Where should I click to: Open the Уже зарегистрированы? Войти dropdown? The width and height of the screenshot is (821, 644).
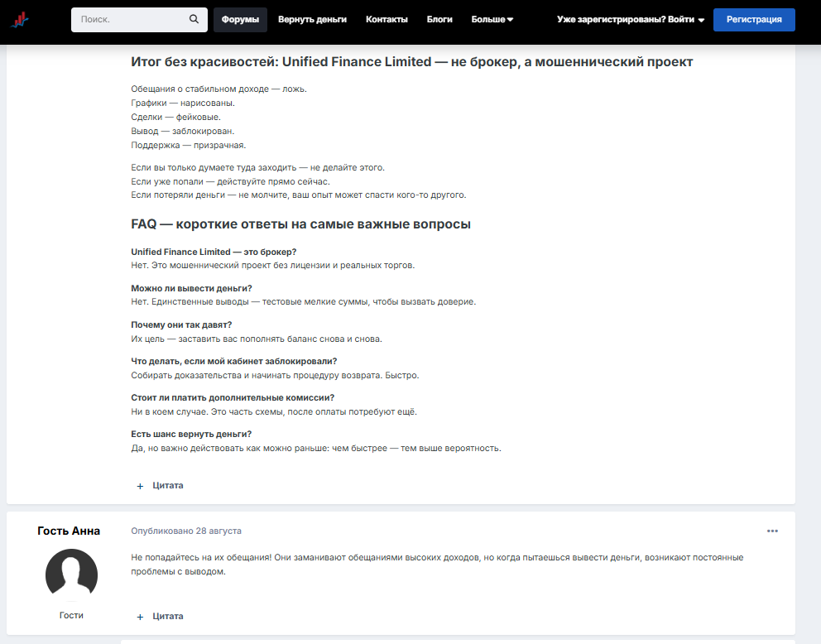click(x=631, y=19)
